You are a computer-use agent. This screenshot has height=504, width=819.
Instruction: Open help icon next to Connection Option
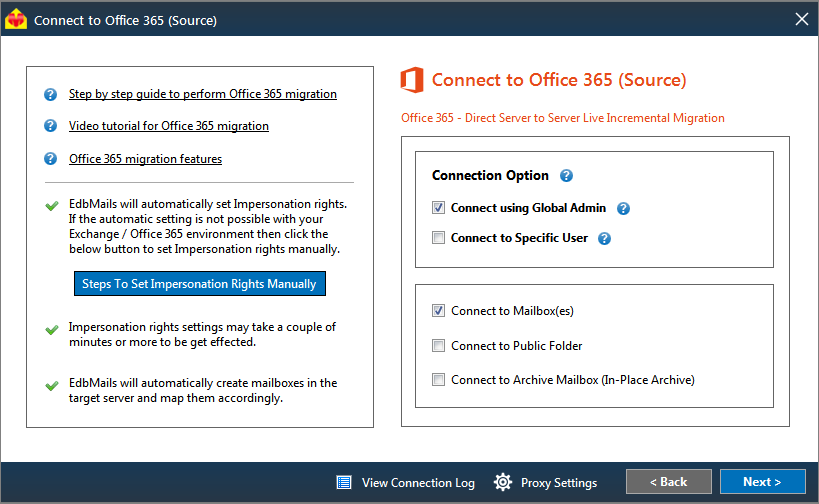pos(566,175)
